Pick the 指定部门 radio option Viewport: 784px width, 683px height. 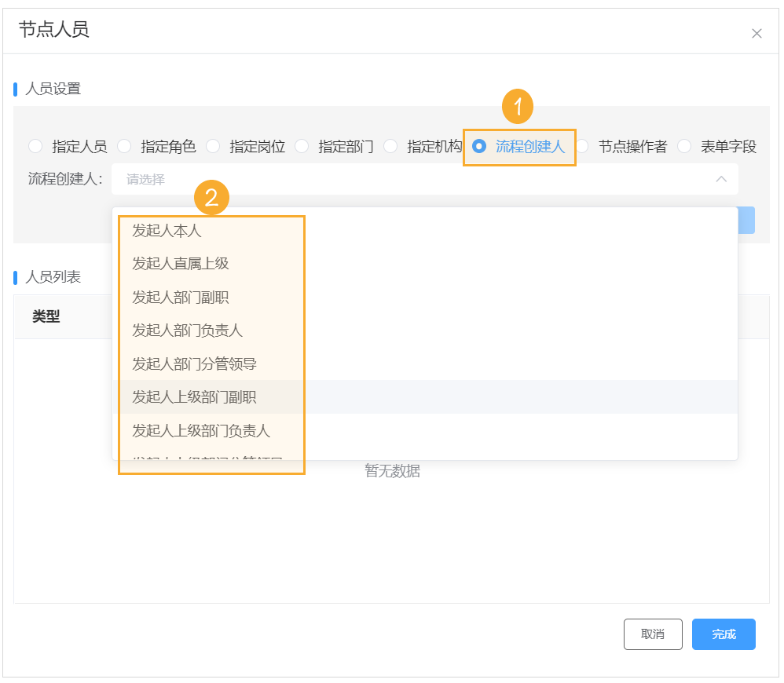302,146
